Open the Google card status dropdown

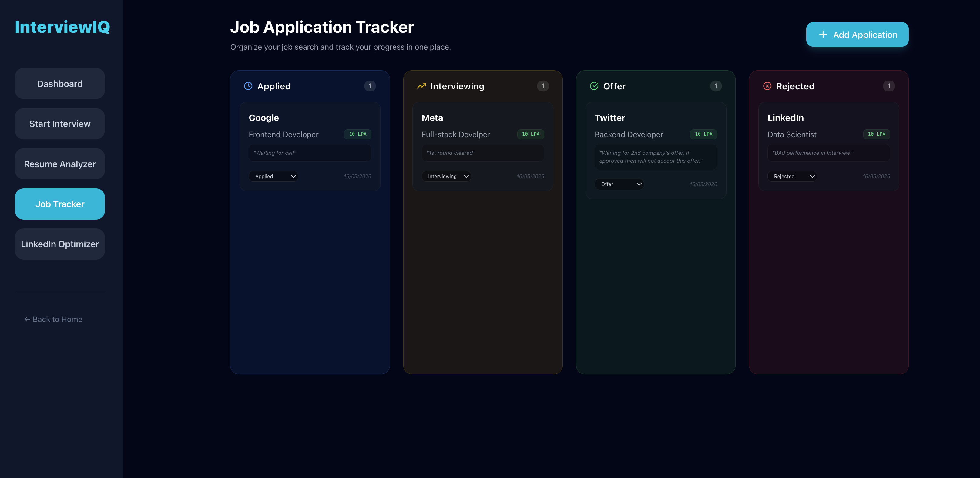point(273,176)
